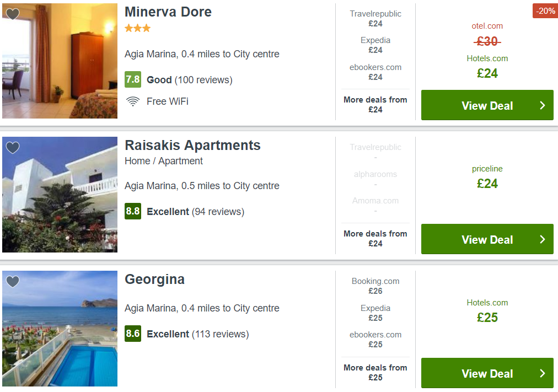Expand more deals for Minerva Dore
The width and height of the screenshot is (558, 392).
375,105
